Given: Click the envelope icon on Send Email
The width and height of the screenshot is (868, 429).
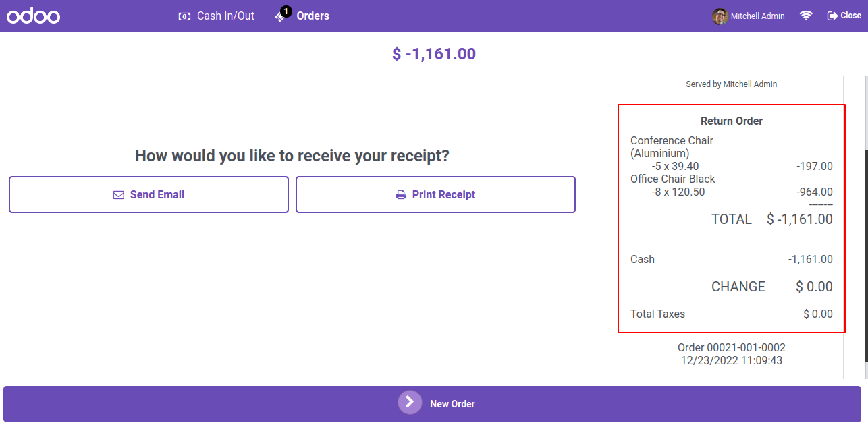Looking at the screenshot, I should tap(119, 195).
